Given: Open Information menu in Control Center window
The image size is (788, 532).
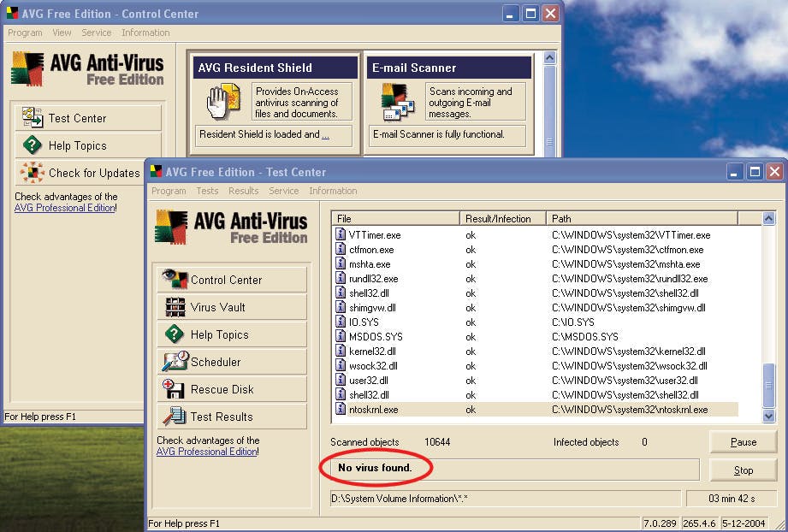Looking at the screenshot, I should pos(145,33).
